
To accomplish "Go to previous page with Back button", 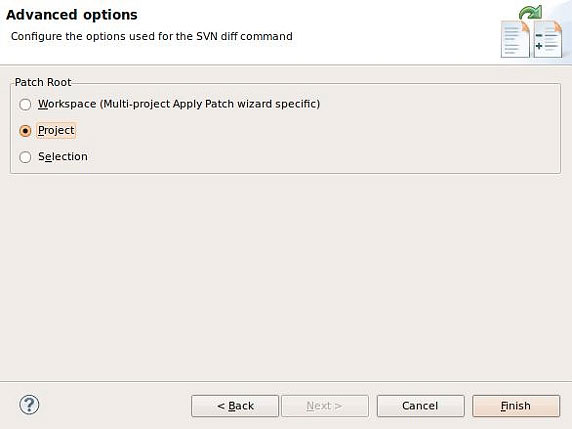I will click(235, 406).
